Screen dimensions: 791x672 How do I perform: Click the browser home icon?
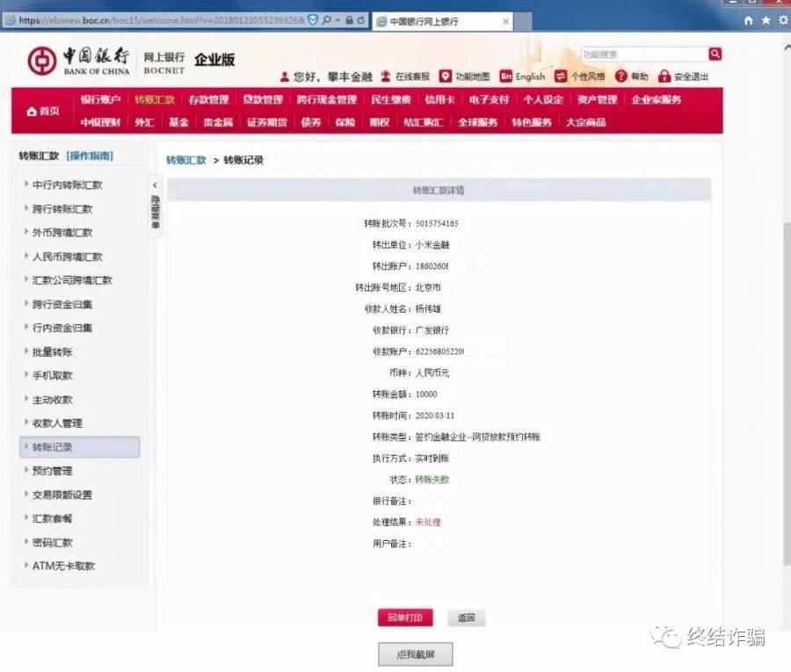point(749,21)
